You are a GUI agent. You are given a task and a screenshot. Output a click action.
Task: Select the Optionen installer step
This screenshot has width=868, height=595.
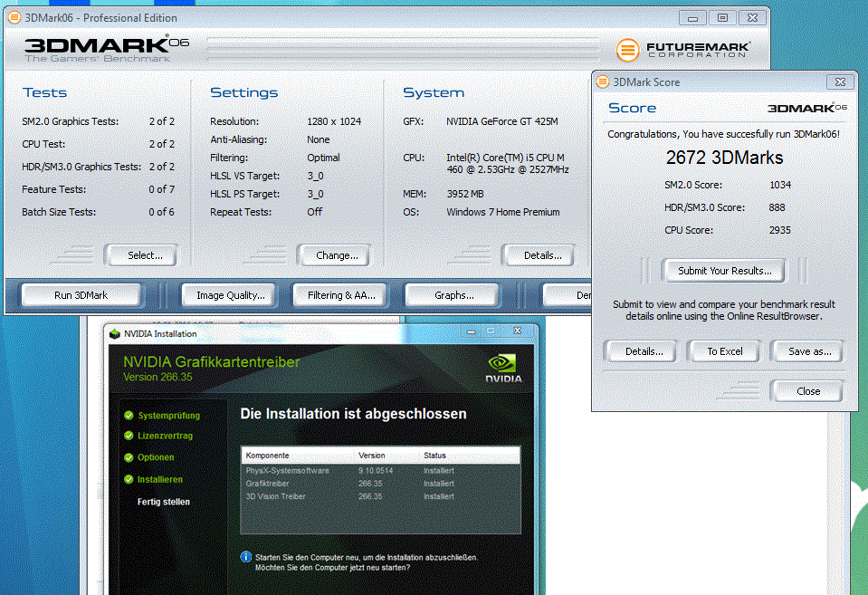(x=156, y=457)
